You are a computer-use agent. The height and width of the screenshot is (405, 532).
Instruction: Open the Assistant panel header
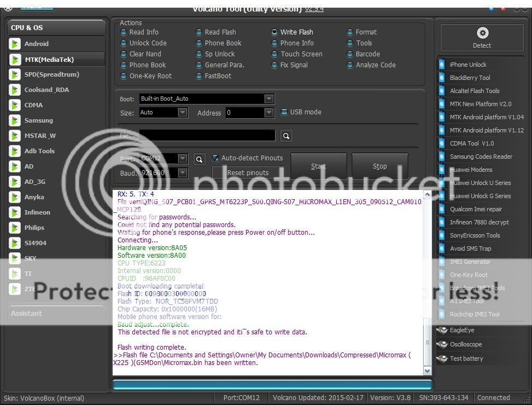(56, 314)
